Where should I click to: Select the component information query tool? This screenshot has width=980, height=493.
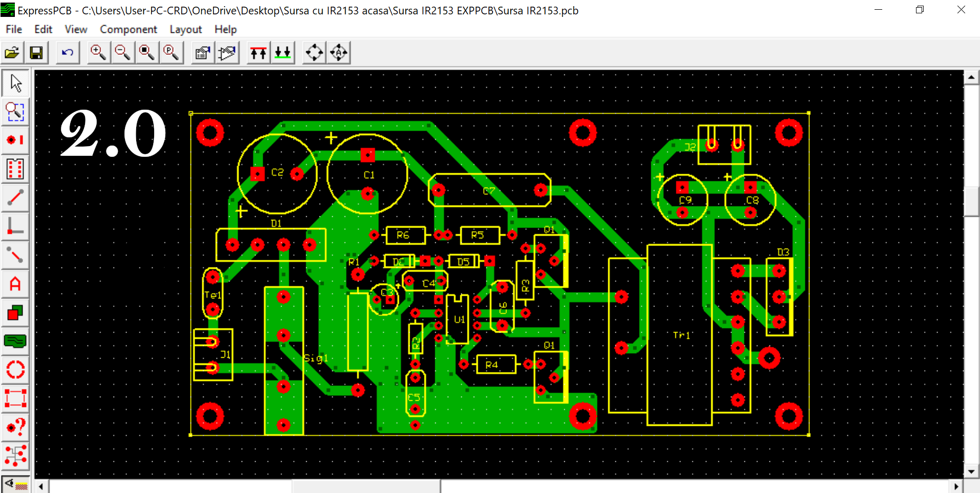pyautogui.click(x=15, y=427)
